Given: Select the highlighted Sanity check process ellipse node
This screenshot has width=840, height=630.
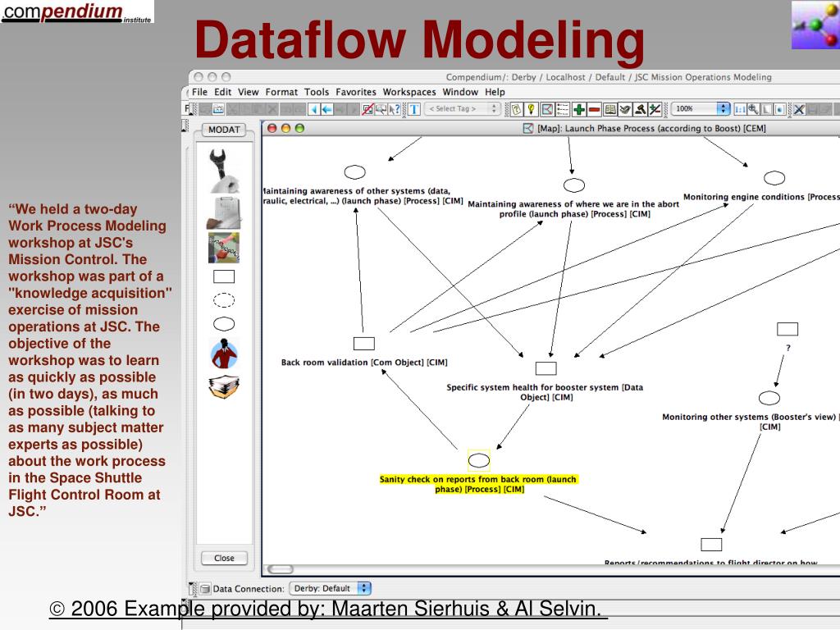Looking at the screenshot, I should pos(479,460).
